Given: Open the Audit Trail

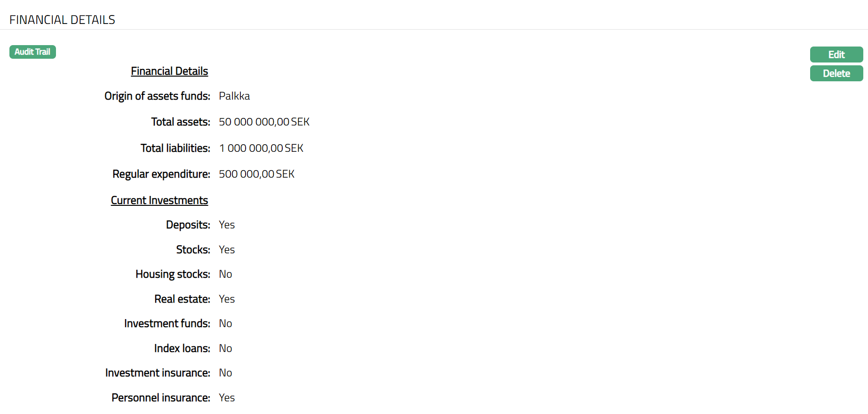Looking at the screenshot, I should coord(32,52).
